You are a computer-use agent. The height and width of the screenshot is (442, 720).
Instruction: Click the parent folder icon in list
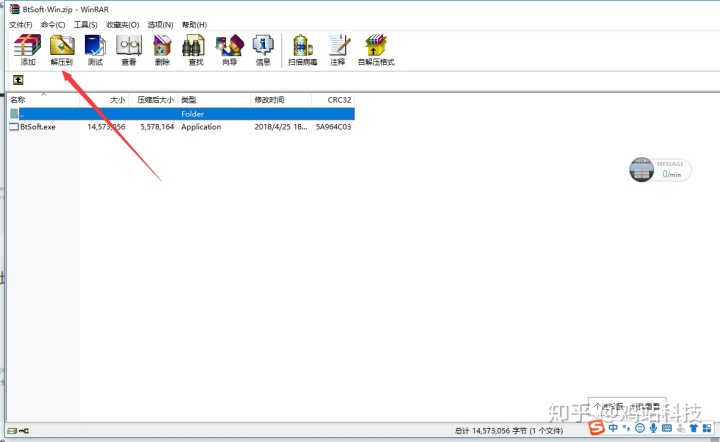(14, 113)
